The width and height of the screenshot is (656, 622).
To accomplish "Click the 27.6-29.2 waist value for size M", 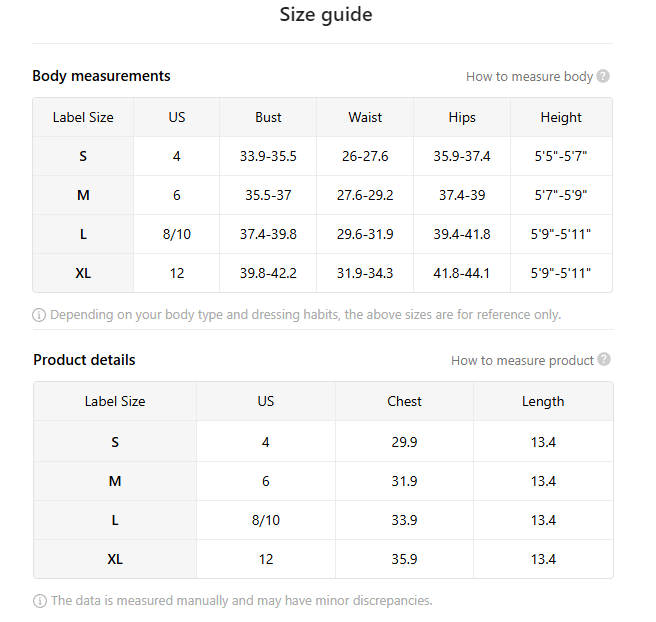I will click(365, 195).
